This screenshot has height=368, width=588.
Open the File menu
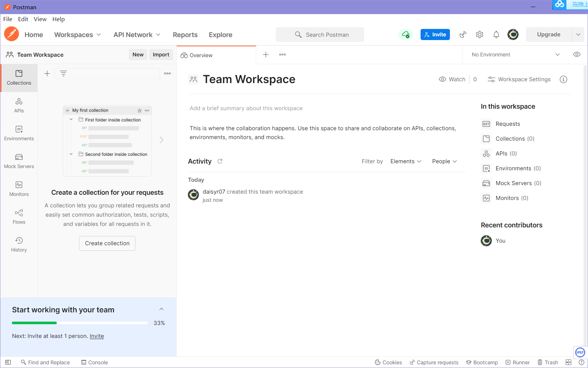tap(8, 19)
